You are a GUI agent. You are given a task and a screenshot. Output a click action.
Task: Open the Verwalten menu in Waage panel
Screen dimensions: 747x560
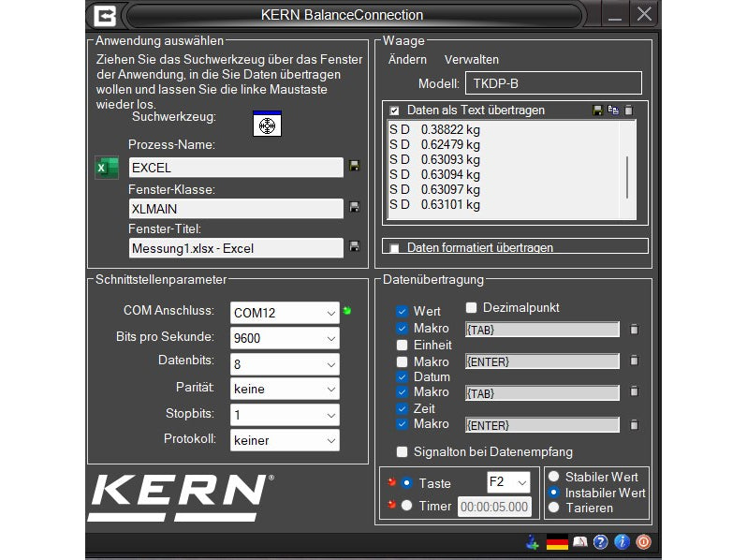coord(472,60)
